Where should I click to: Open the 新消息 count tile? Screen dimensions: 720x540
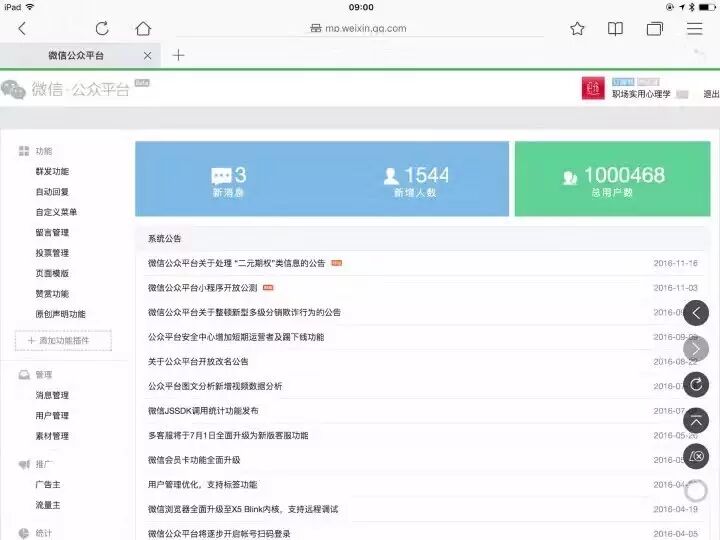(229, 180)
